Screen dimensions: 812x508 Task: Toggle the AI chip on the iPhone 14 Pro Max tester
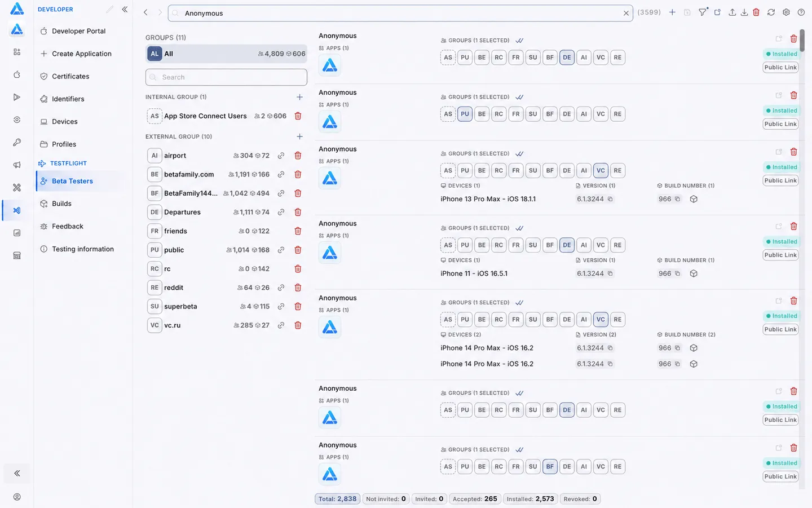coord(584,319)
